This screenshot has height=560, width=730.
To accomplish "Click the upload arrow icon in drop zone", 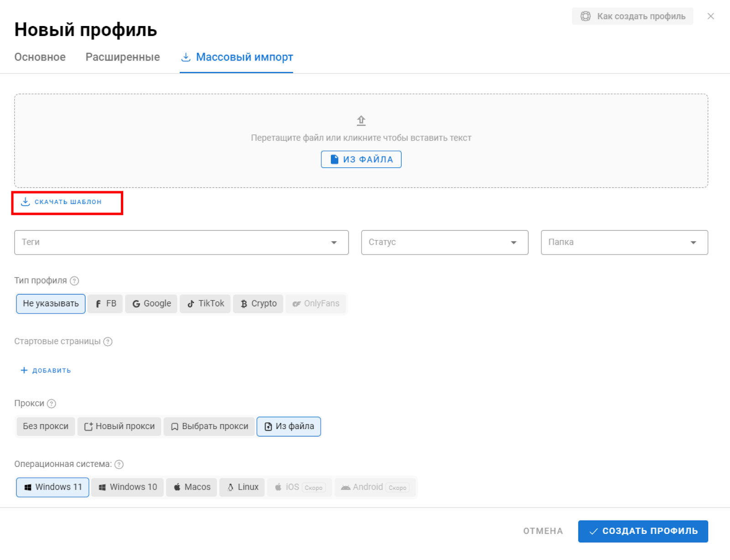I will 361,120.
